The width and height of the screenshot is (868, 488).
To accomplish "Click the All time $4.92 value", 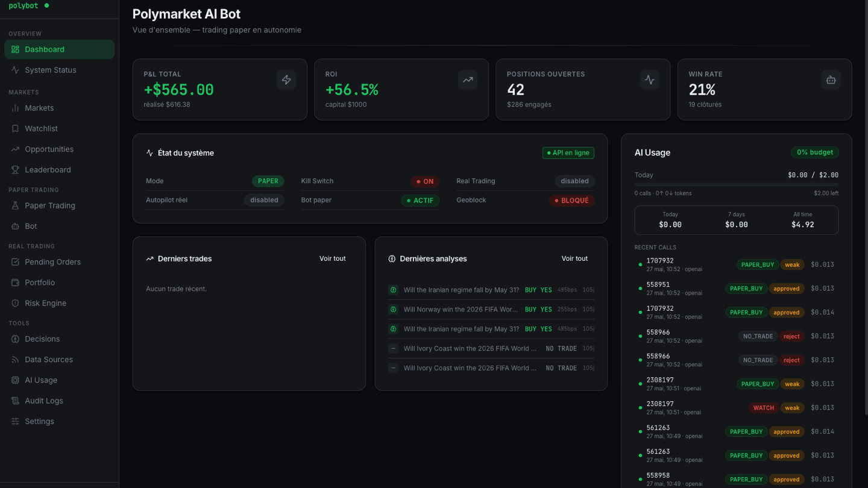I will pos(802,225).
